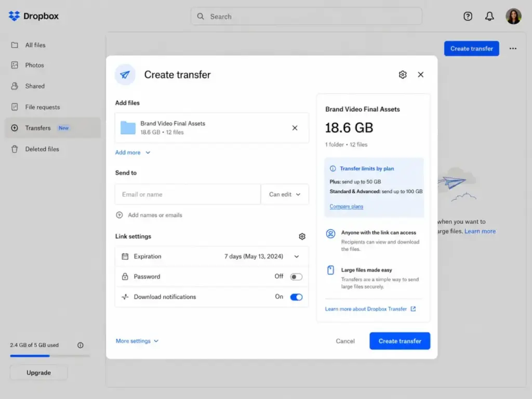Click the Search field
532x399 pixels.
307,16
